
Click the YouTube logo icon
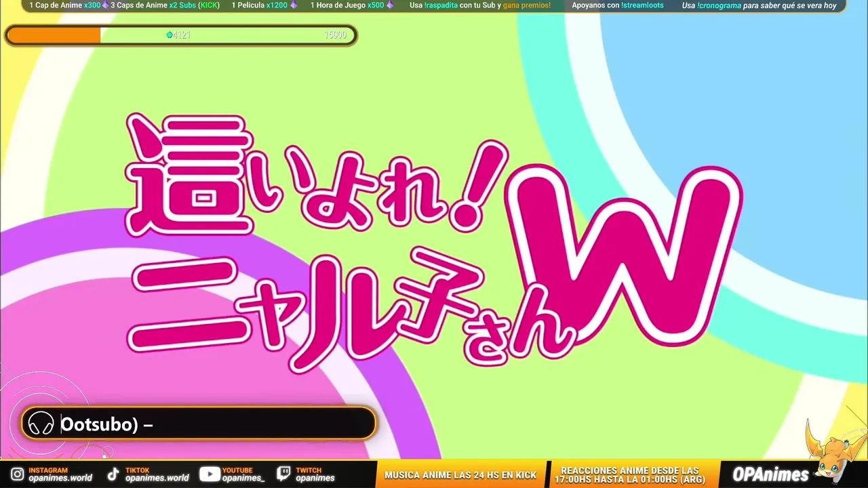[x=209, y=474]
